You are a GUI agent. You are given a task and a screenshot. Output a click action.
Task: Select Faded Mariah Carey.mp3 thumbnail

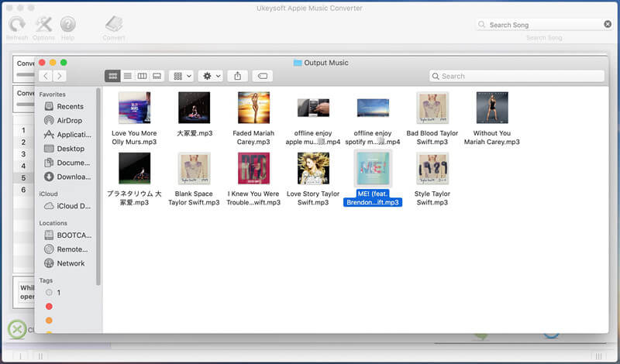coord(254,108)
